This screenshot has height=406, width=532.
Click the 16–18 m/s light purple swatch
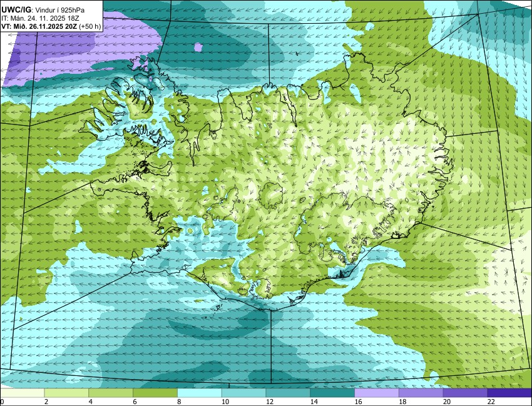[377, 393]
